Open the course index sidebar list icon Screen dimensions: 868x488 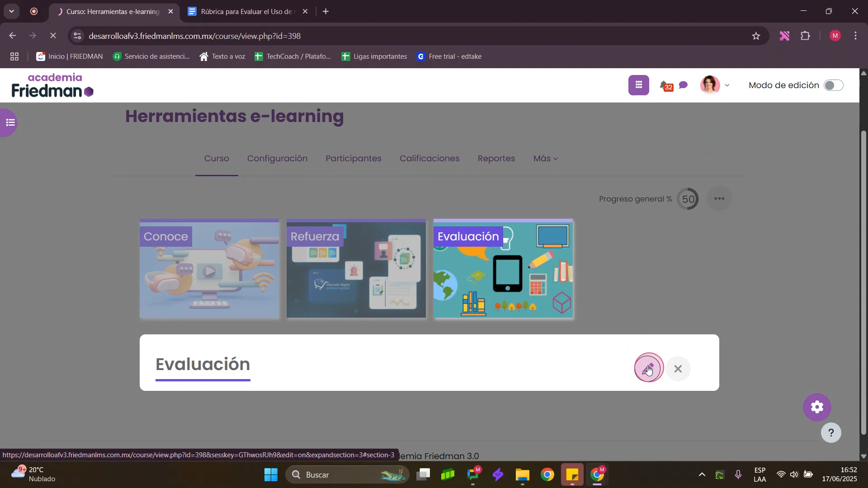click(10, 122)
